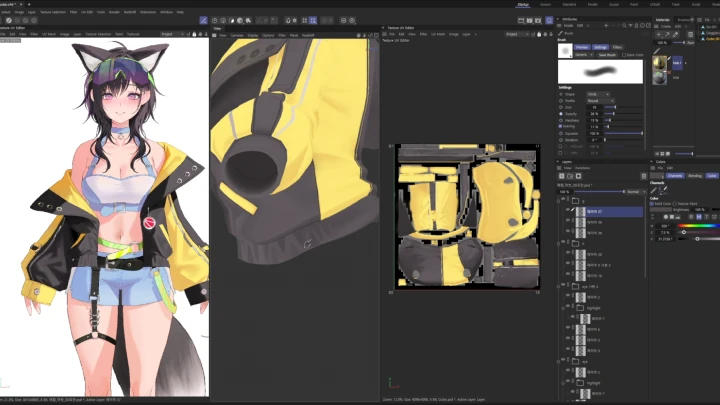This screenshot has height=405, width=720.
Task: Open the Project dropdown in left UV editor
Action: pos(172,34)
